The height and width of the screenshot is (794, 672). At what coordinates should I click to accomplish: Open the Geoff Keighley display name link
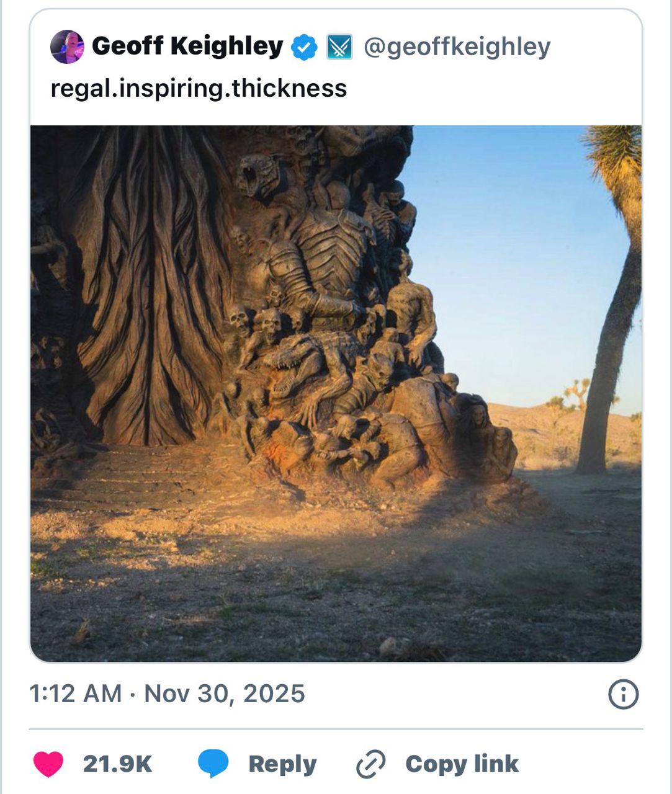pos(187,47)
